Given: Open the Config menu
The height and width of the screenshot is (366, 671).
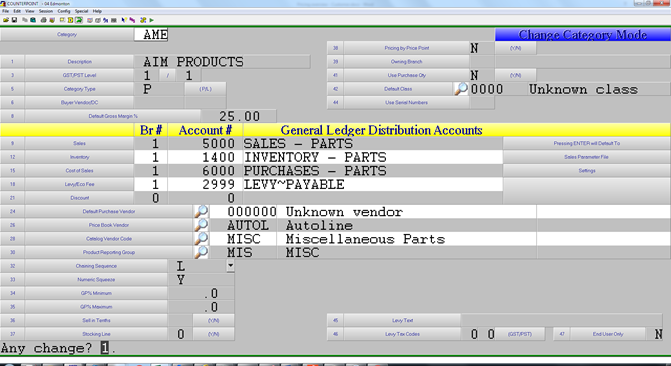Looking at the screenshot, I should coord(64,11).
